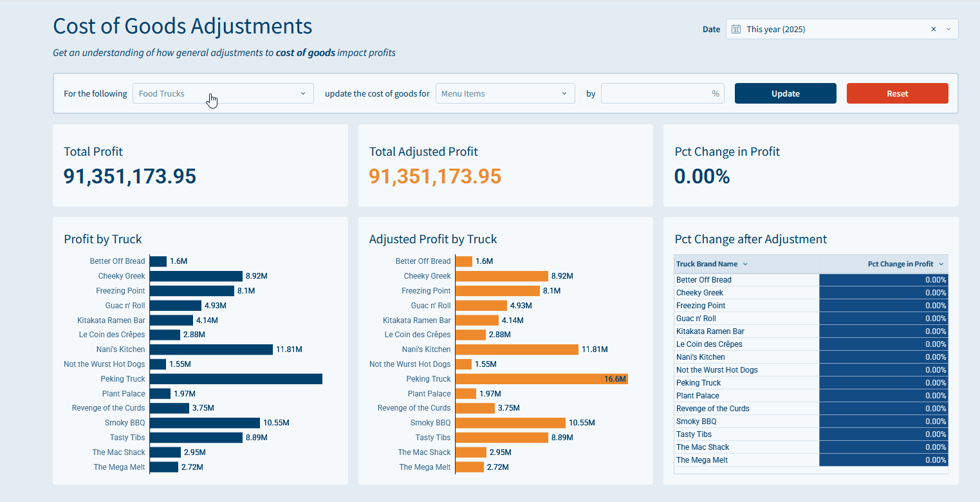Open the Food Trucks dropdown
The height and width of the screenshot is (502, 980).
pyautogui.click(x=223, y=93)
